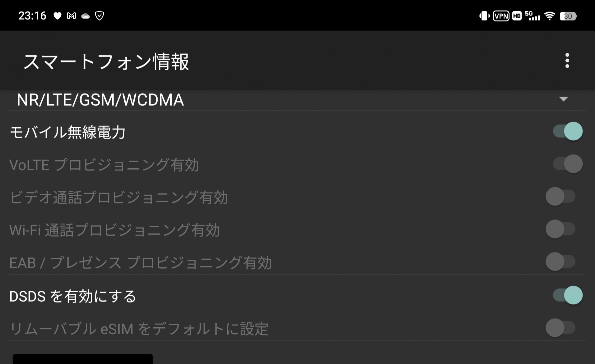Screen dimensions: 595x364
Task: Toggle リムーバブル eSIM をデフォルトに設定 switch
Action: point(560,328)
